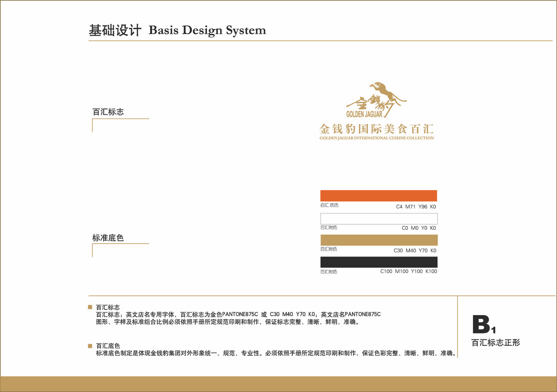
Task: Click the 百汇附色 label under gold swatch
Action: [x=329, y=249]
